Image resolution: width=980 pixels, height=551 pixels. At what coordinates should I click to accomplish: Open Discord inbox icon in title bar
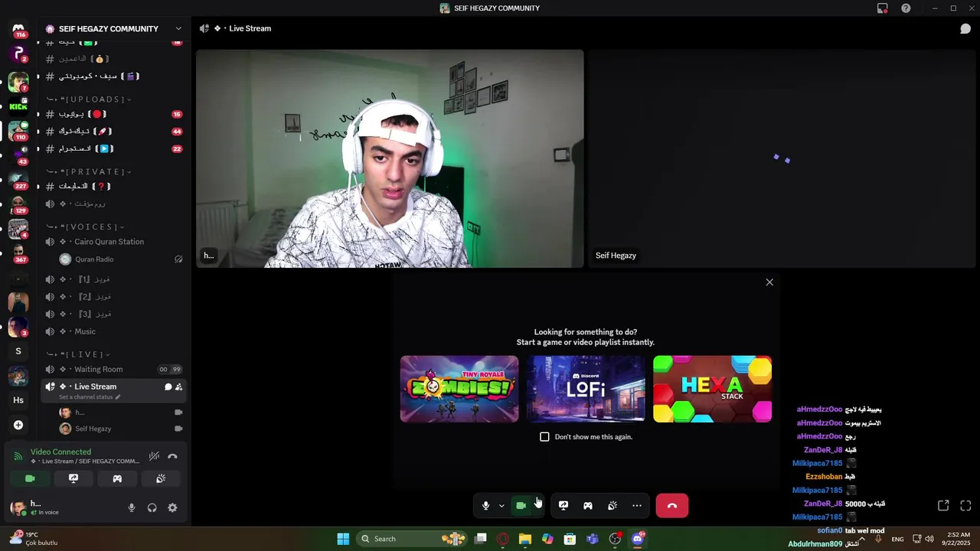(883, 8)
